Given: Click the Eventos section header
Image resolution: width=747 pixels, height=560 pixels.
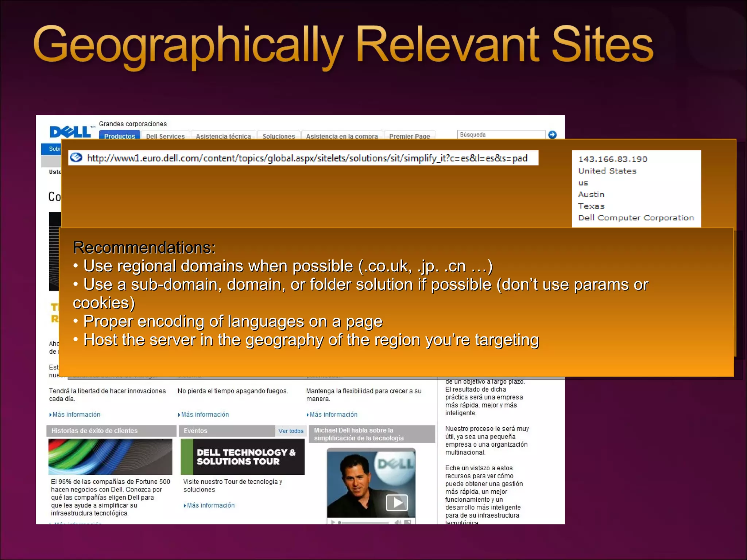Looking at the screenshot, I should pyautogui.click(x=227, y=431).
